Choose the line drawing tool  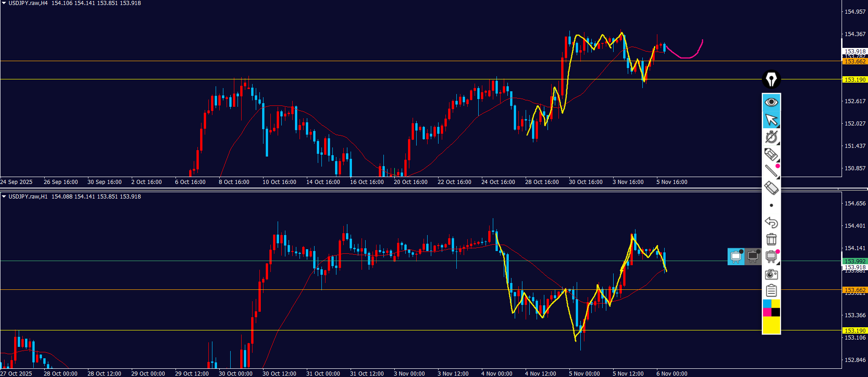click(x=771, y=171)
